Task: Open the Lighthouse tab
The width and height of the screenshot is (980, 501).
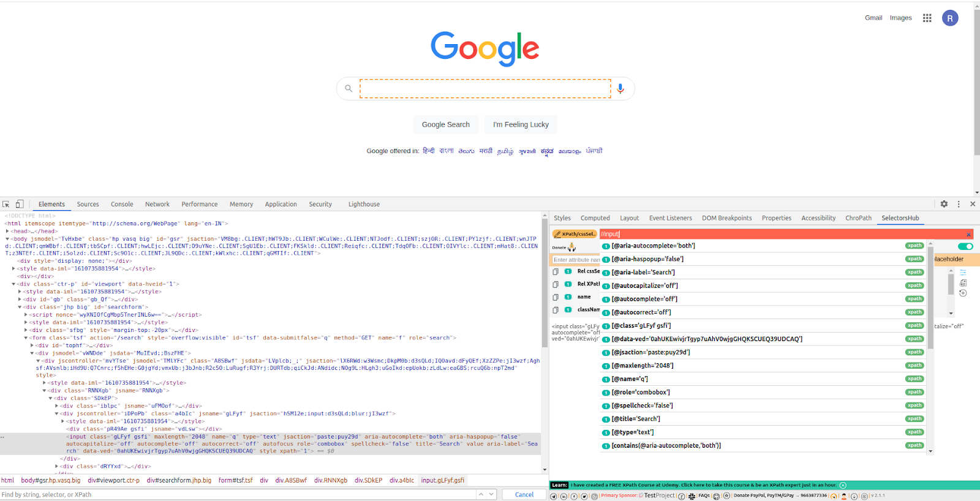Action: pyautogui.click(x=364, y=204)
